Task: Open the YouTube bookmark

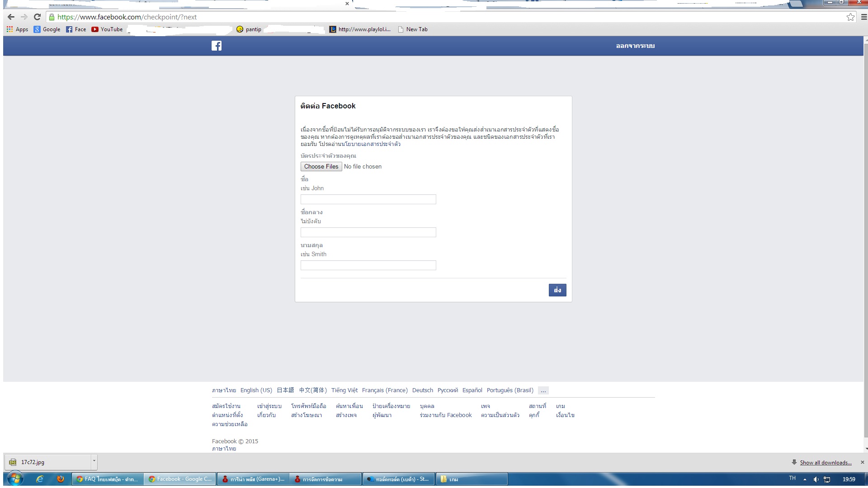Action: (x=107, y=29)
